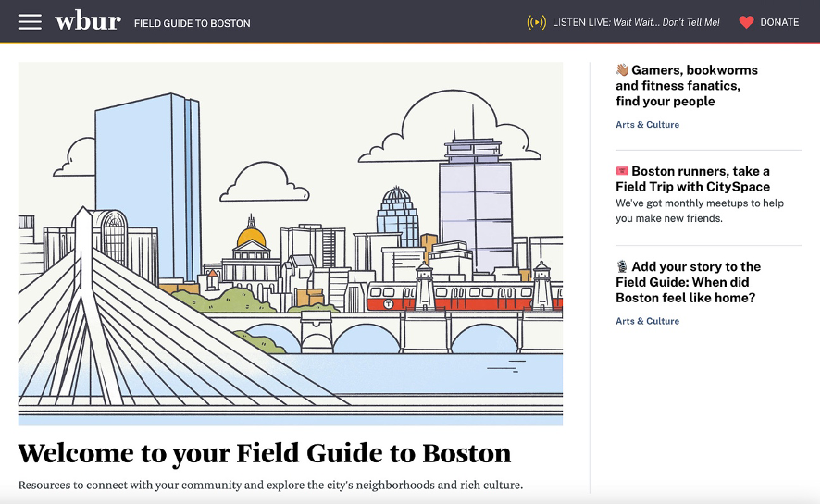
Task: Click Arts & Culture tag under Gamers article
Action: [x=647, y=125]
